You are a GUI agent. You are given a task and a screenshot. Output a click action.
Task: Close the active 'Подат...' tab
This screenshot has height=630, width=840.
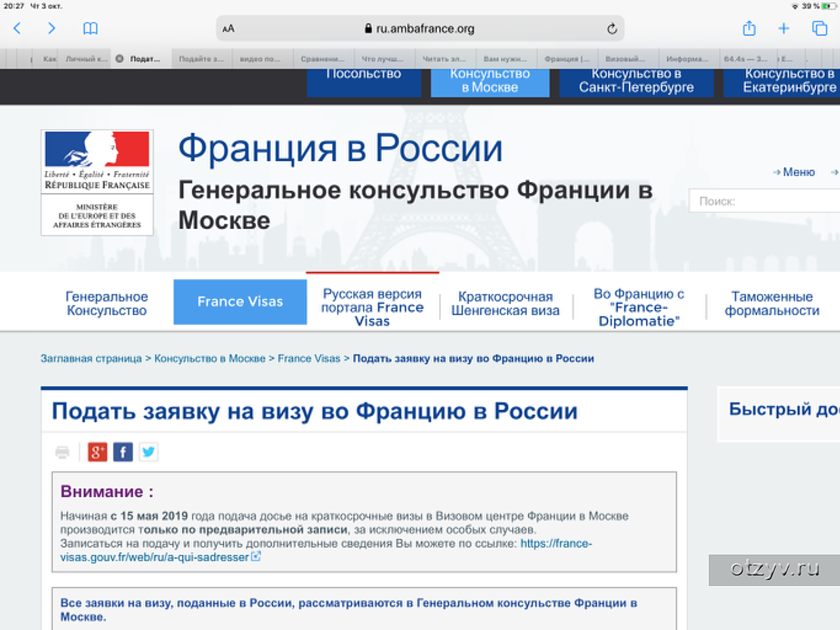tap(119, 59)
